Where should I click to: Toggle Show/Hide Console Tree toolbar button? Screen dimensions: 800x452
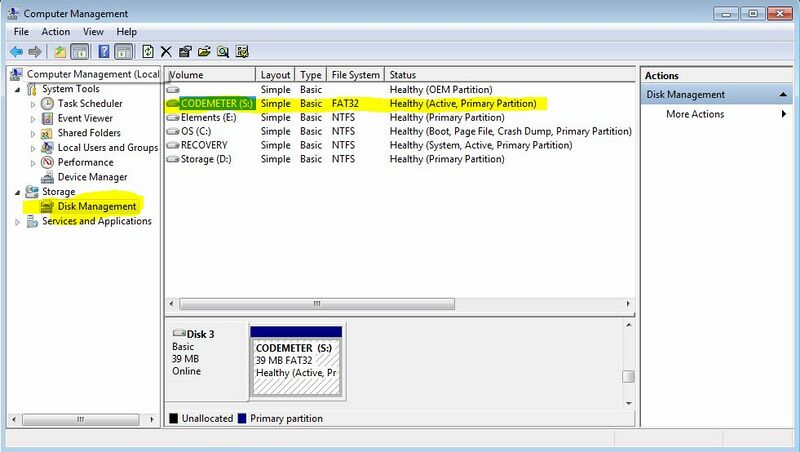coord(80,51)
